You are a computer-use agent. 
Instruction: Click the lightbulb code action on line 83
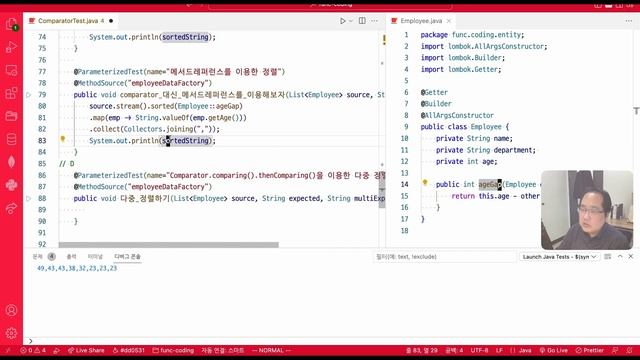(63, 139)
